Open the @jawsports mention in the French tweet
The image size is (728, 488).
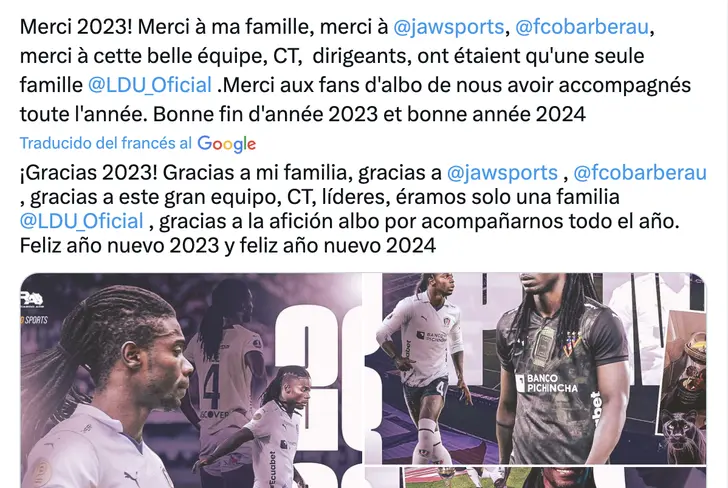coord(448,27)
